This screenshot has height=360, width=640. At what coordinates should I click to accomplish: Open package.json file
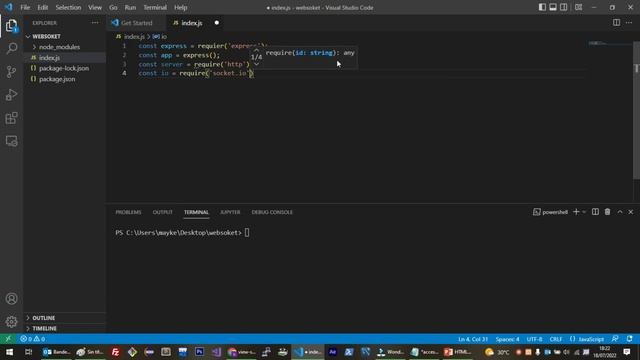click(x=65, y=79)
